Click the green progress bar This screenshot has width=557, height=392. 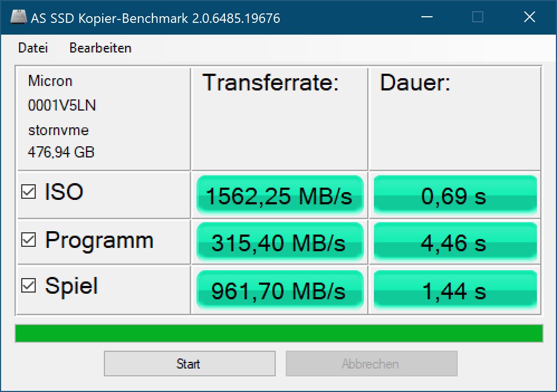(x=278, y=333)
